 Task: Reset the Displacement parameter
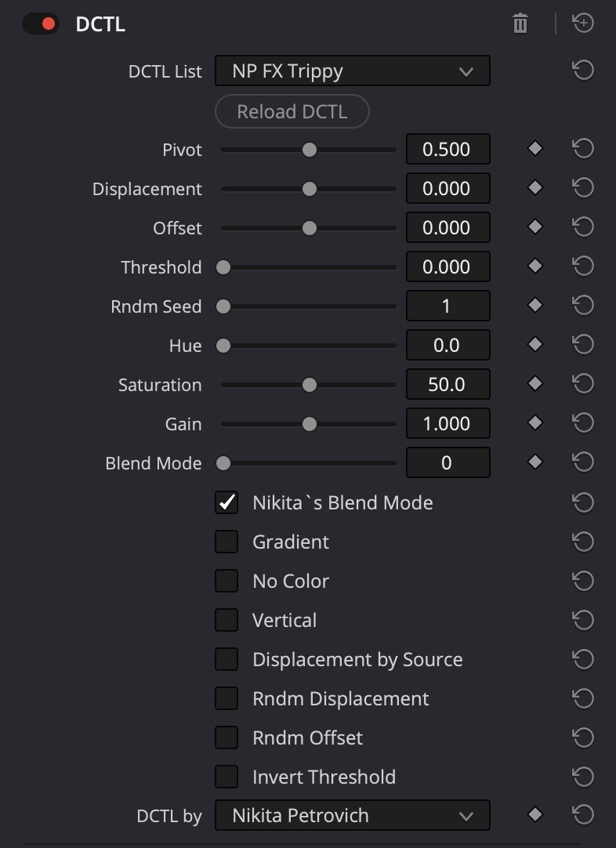pos(583,188)
